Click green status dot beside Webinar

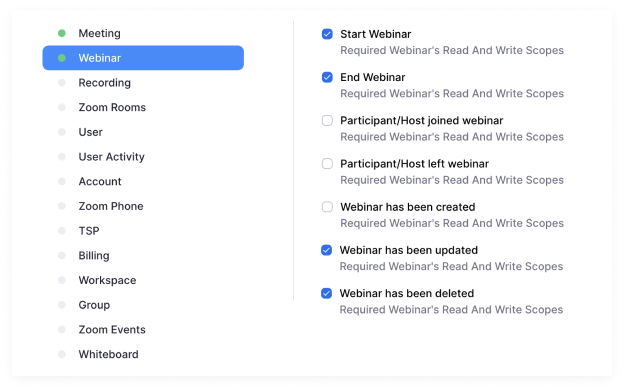coord(62,58)
